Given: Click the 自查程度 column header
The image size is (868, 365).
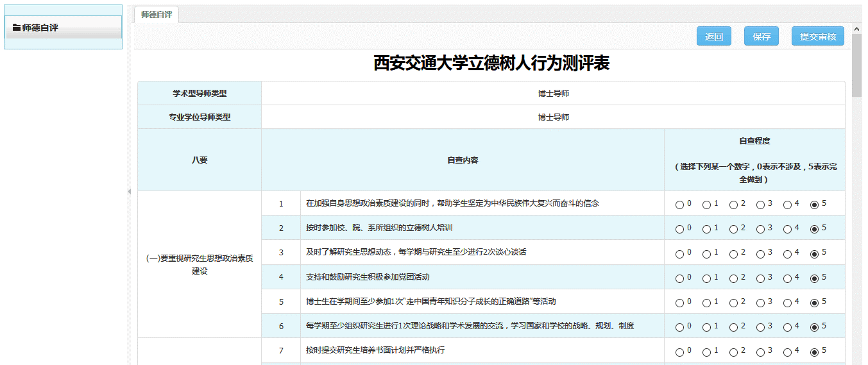Looking at the screenshot, I should point(754,160).
